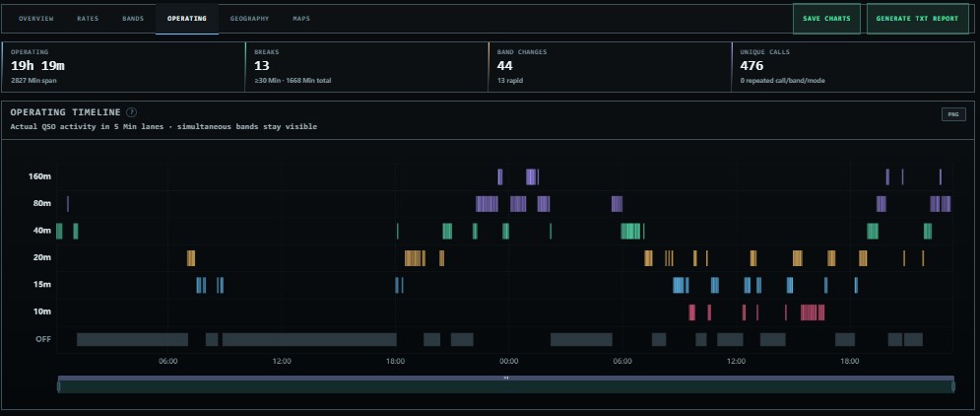This screenshot has width=980, height=416.
Task: Click the first 18:00 axis label
Action: [395, 361]
